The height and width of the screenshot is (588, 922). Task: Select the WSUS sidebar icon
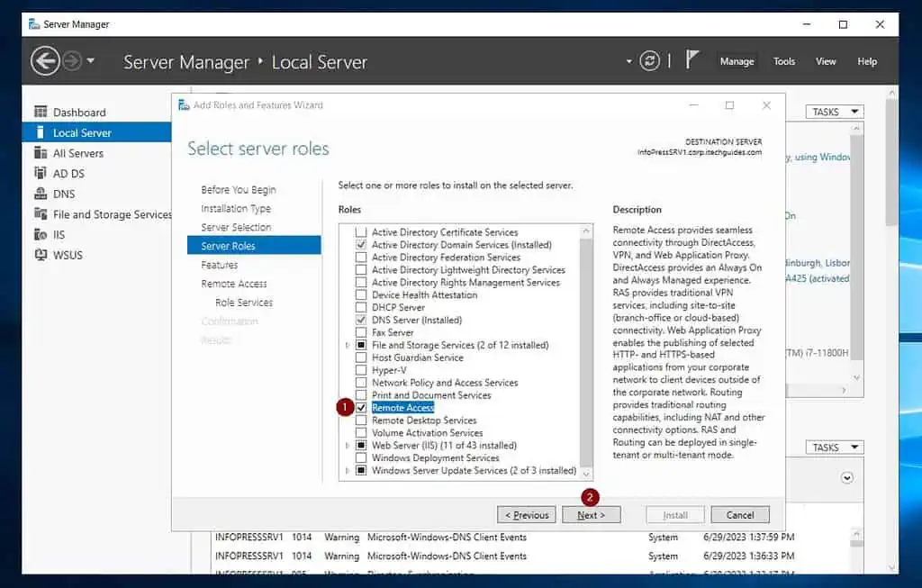point(41,255)
